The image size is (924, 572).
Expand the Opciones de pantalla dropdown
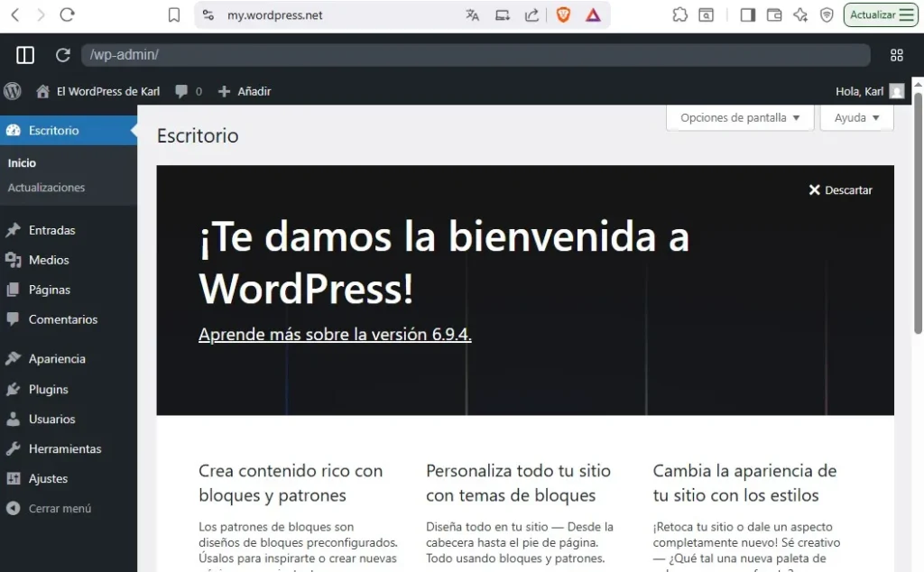[740, 117]
